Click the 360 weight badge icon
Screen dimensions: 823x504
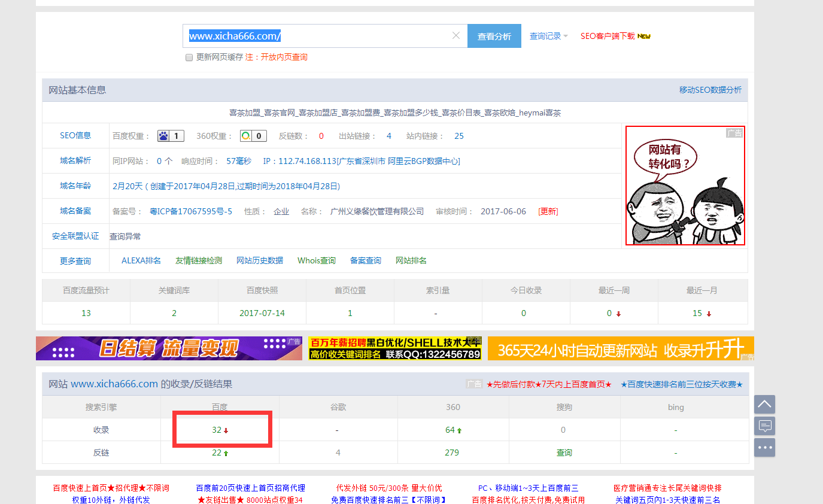pyautogui.click(x=253, y=136)
